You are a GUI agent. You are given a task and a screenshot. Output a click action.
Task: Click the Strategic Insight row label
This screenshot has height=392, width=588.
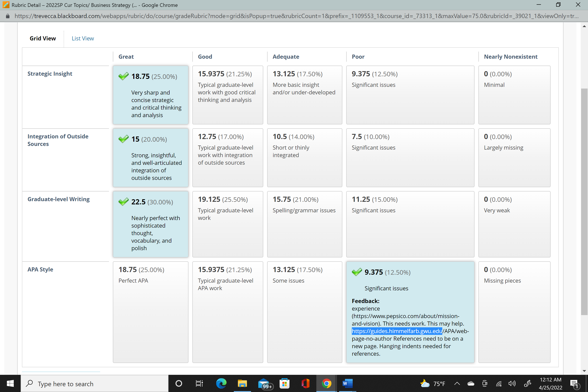pos(50,73)
